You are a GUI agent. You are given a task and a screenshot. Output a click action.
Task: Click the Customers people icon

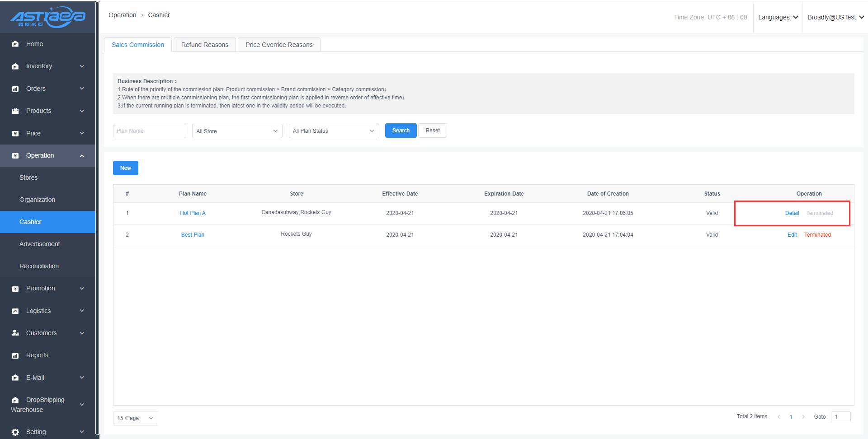click(15, 333)
